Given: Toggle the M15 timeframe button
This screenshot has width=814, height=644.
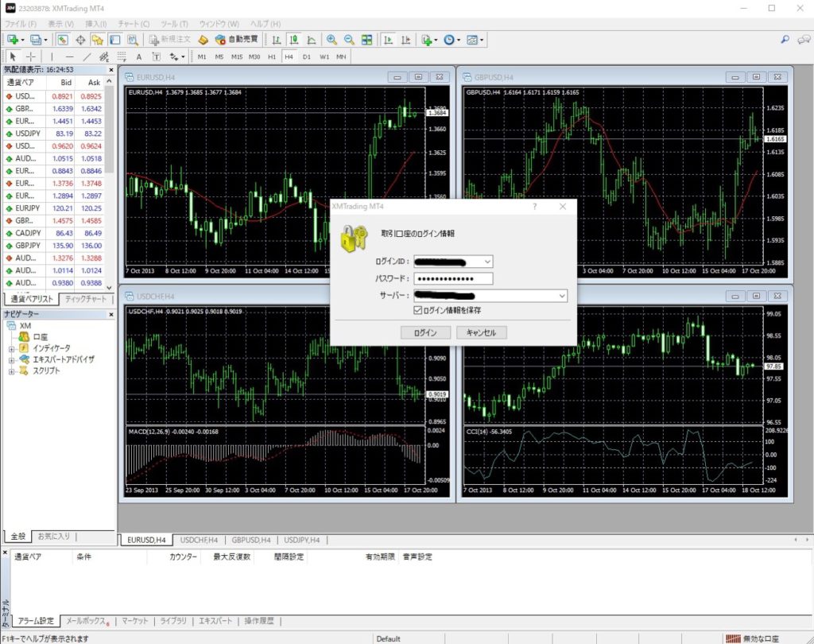Looking at the screenshot, I should tap(237, 56).
